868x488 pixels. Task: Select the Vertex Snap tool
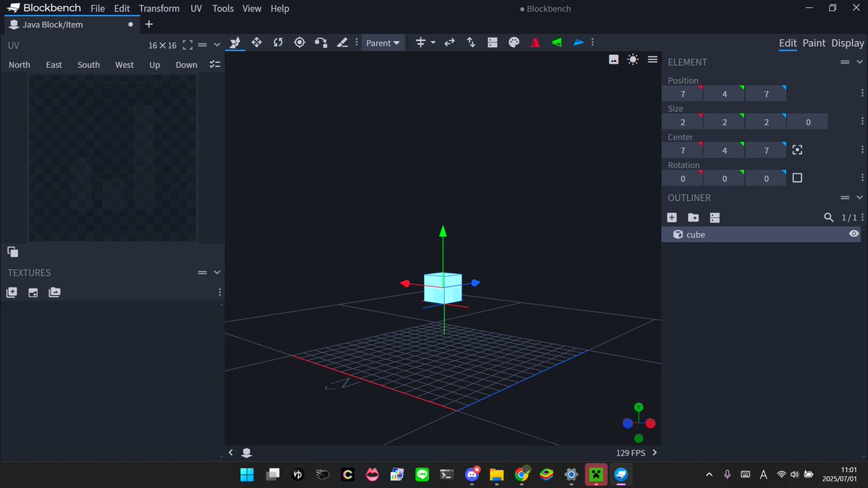click(x=321, y=43)
